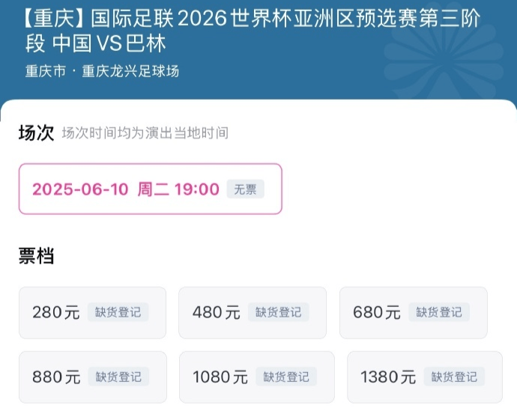Click the 无票 tag on session

pos(245,189)
